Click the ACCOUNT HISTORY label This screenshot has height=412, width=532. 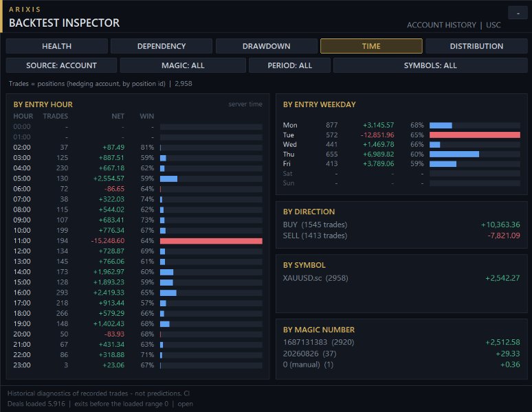click(441, 25)
